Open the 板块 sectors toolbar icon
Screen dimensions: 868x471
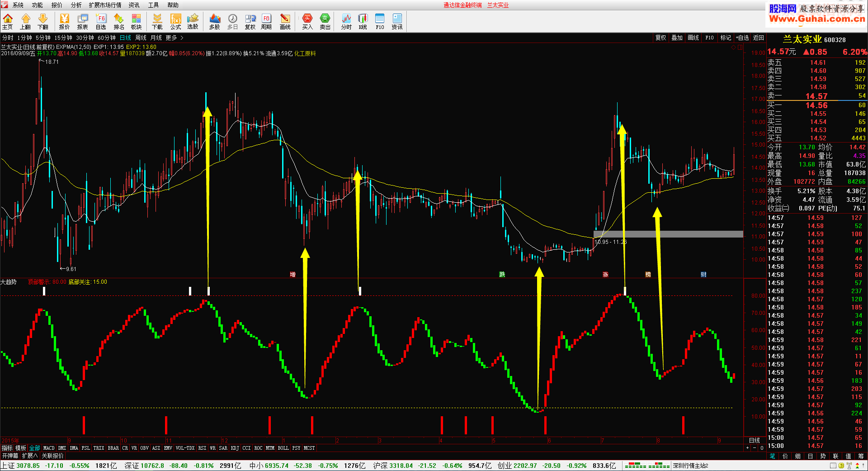(x=137, y=21)
